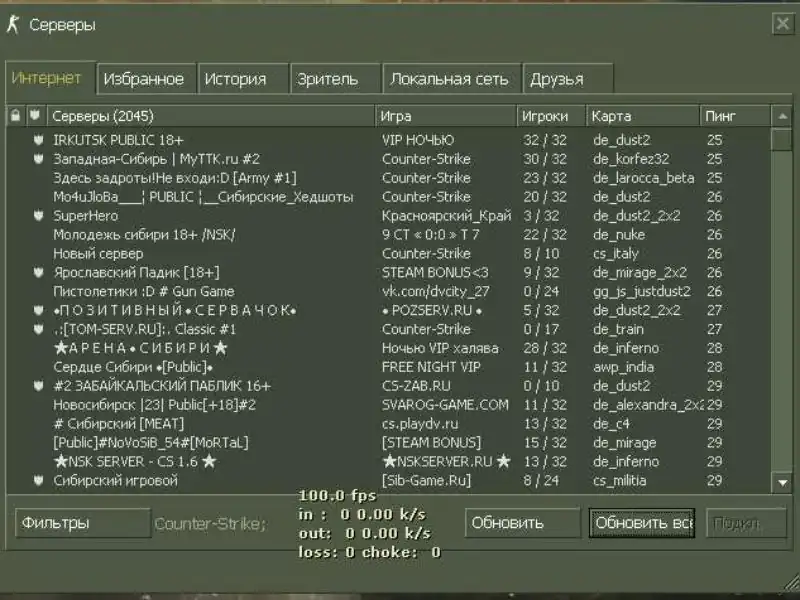Select Здесь задроты!Не входи:D [Army #1] server
Image resolution: width=800 pixels, height=600 pixels.
pyautogui.click(x=388, y=178)
